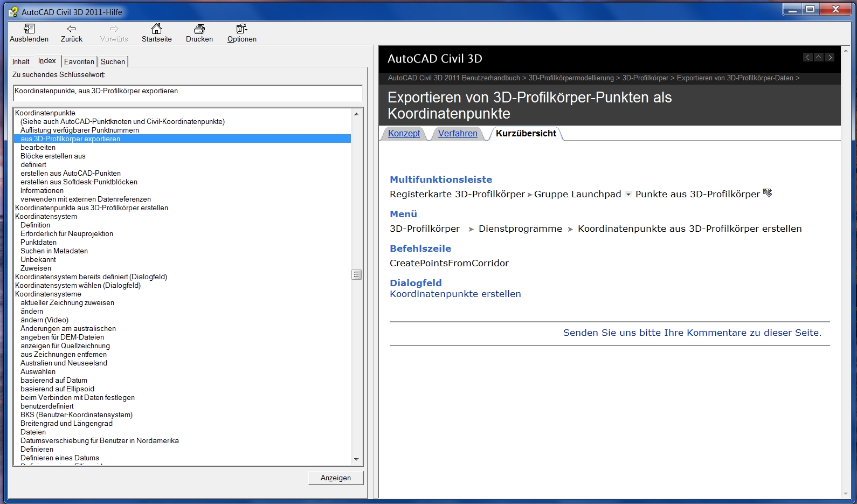The width and height of the screenshot is (857, 504).
Task: Click the previous-topic arrow in the header
Action: point(807,57)
